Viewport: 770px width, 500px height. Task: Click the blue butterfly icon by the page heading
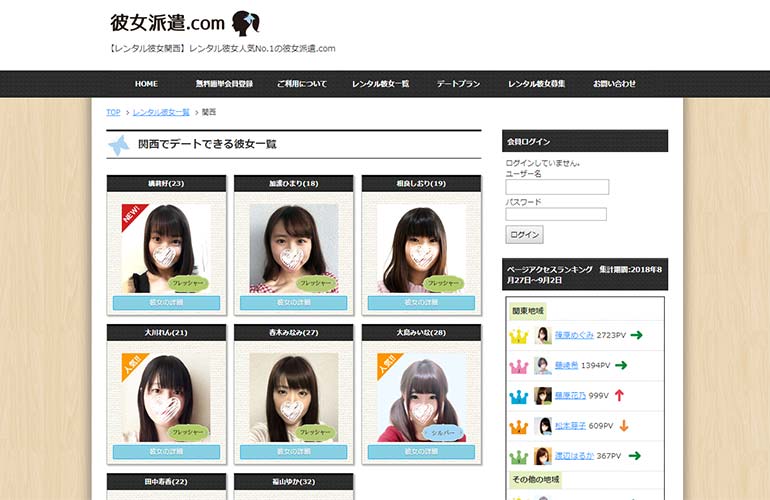[x=118, y=145]
